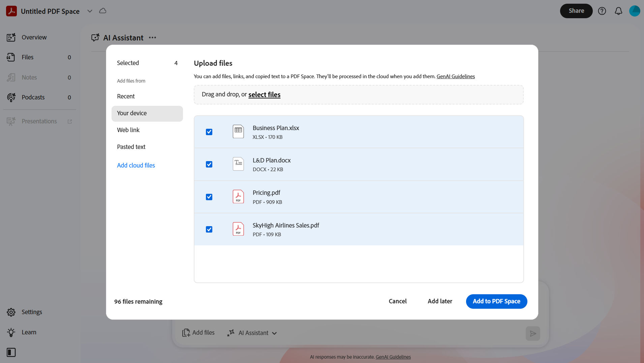Cancel the upload dialog
Image resolution: width=644 pixels, height=363 pixels.
click(398, 301)
